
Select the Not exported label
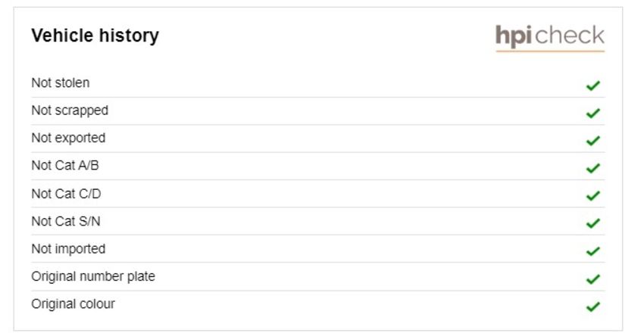[x=68, y=138]
